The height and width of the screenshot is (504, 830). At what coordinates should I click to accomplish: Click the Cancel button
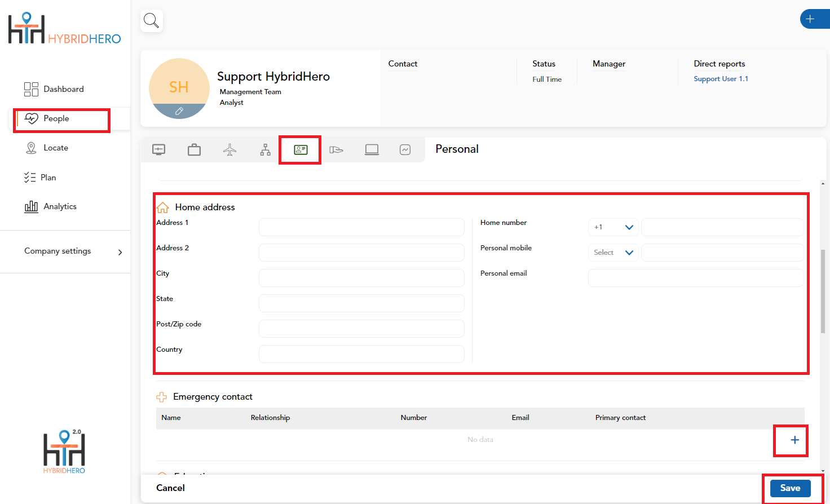click(170, 488)
